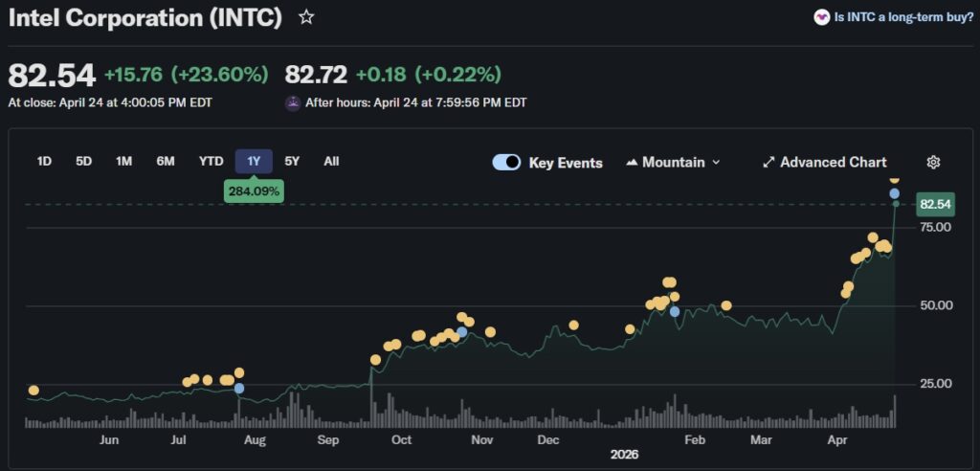This screenshot has height=471, width=980.
Task: Show the All time range
Action: pos(331,162)
